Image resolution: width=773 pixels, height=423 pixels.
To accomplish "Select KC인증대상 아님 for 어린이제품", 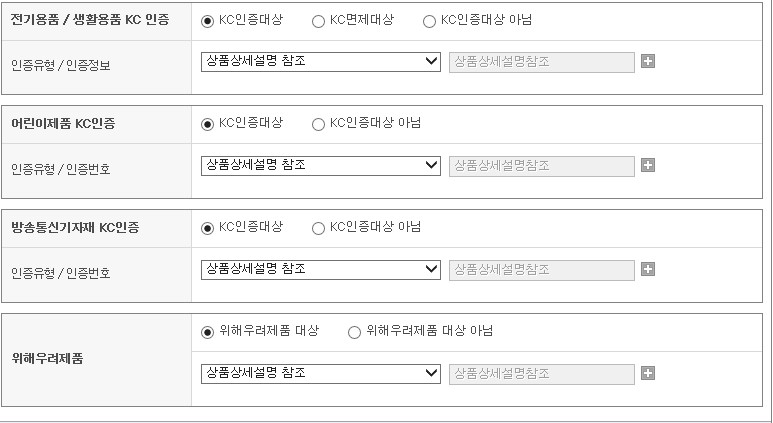I will [319, 124].
